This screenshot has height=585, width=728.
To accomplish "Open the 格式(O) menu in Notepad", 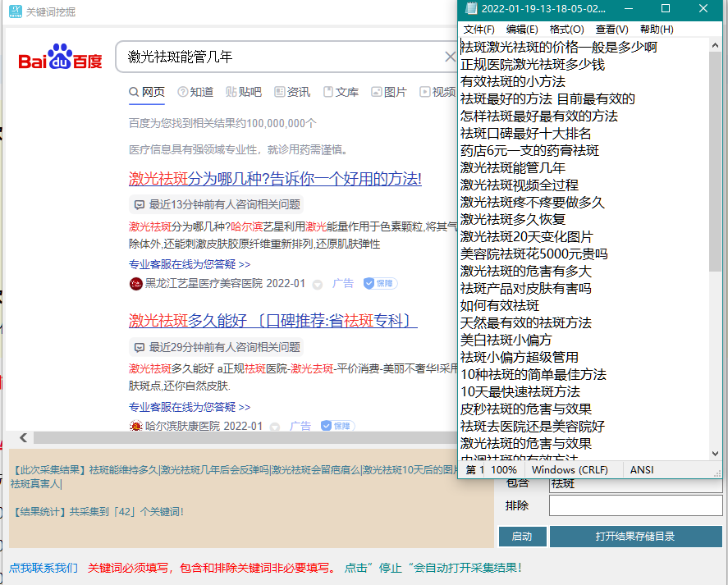I will coord(567,29).
